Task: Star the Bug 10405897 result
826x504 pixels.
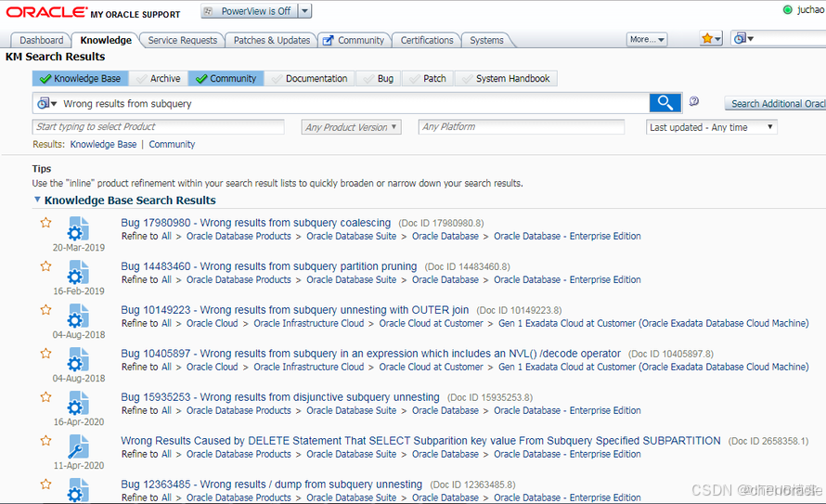Action: point(45,354)
